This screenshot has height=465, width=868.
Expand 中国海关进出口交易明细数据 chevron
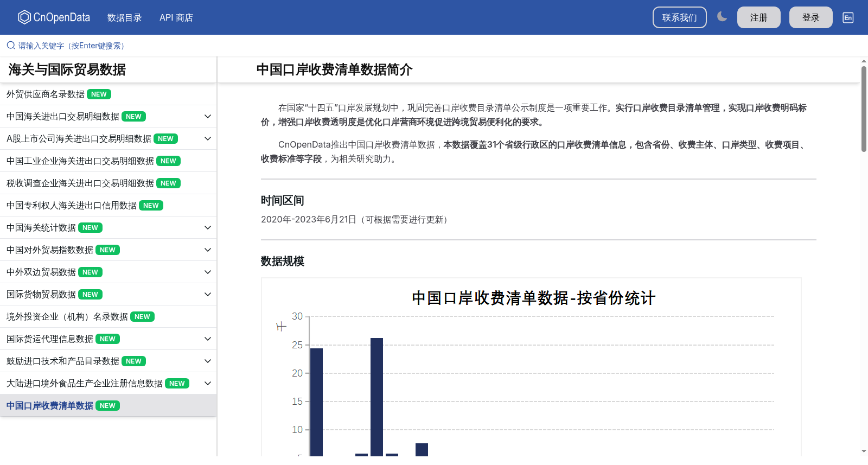coord(207,116)
